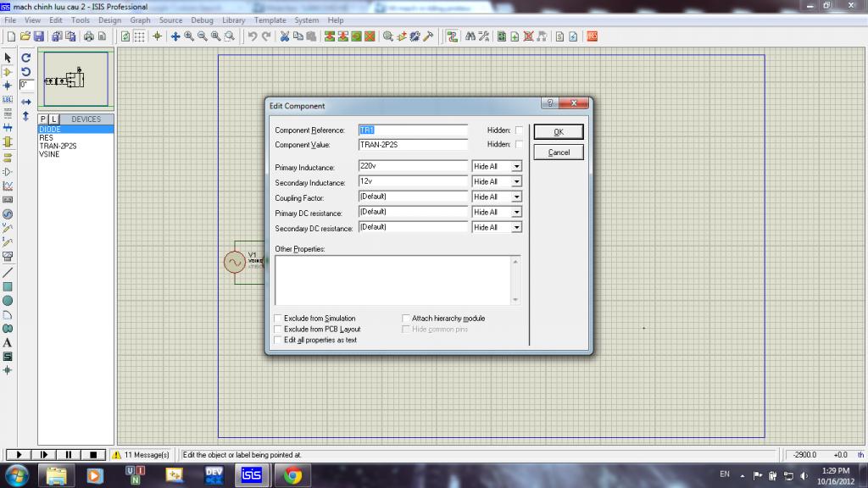Toggle the grid display icon
868x488 pixels.
140,36
